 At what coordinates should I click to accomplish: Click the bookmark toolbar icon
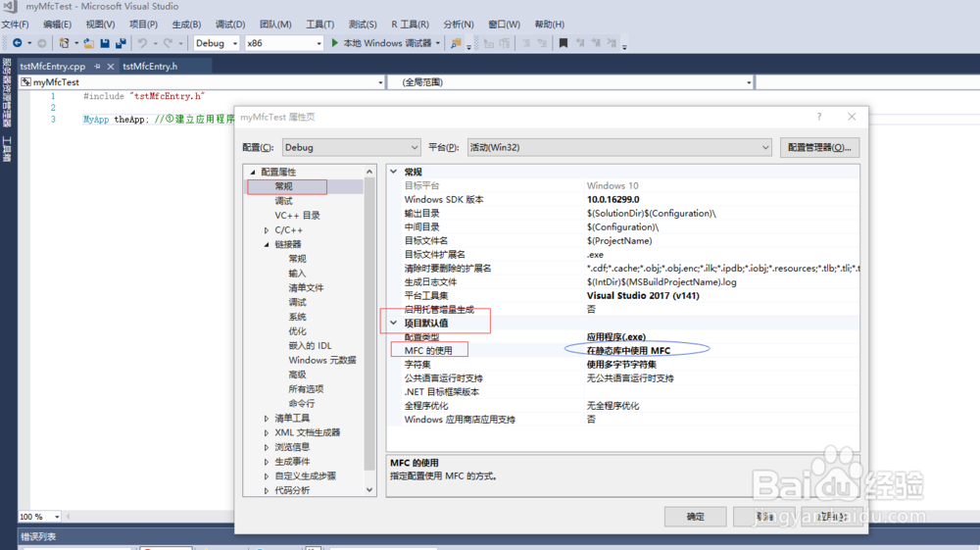tap(563, 43)
